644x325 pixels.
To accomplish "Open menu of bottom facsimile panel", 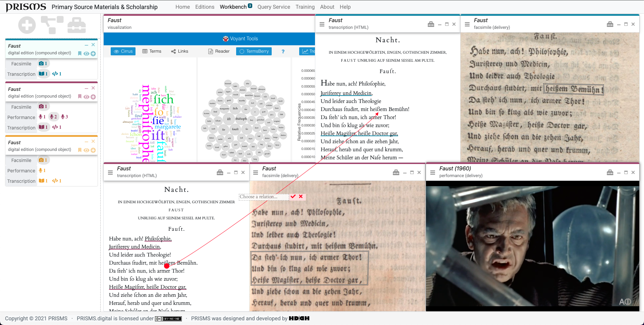I will pos(256,172).
